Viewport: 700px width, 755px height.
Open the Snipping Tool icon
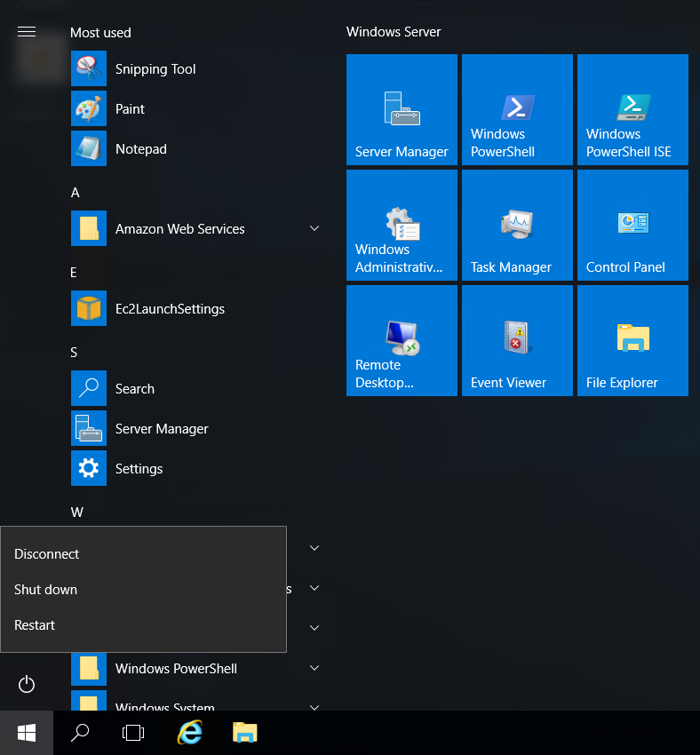89,68
